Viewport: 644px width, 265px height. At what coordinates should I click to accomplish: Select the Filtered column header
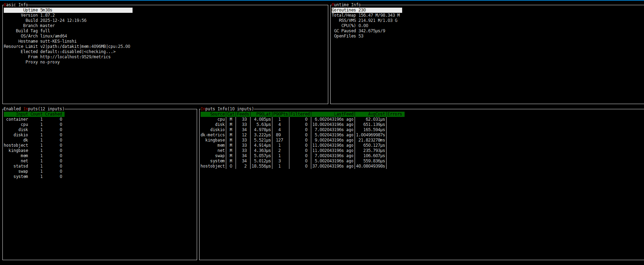tap(300, 114)
